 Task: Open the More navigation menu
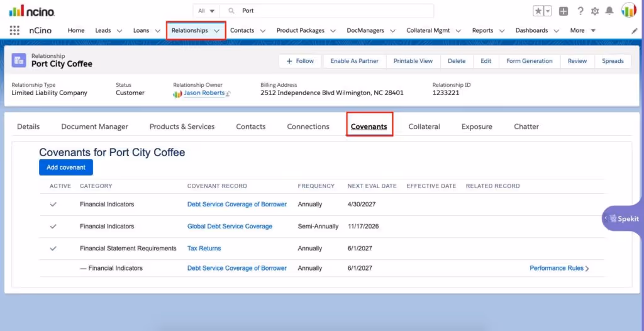tap(583, 30)
